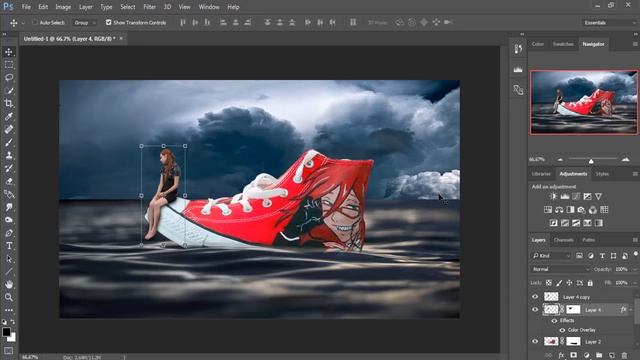Open the Auto-Select Group dropdown
The height and width of the screenshot is (360, 640).
tap(85, 22)
